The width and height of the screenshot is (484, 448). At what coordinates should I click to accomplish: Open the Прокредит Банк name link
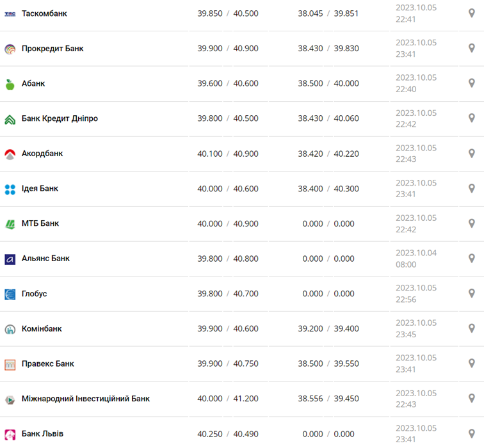click(x=52, y=49)
